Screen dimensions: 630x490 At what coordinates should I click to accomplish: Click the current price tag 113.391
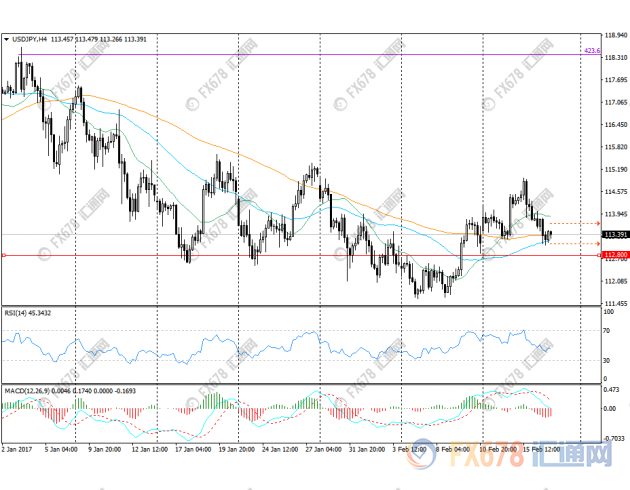pos(615,235)
